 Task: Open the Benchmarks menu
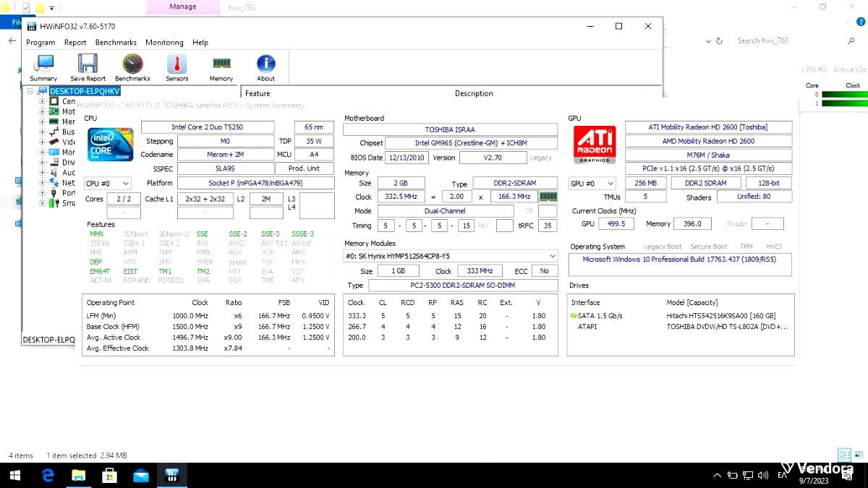coord(116,43)
